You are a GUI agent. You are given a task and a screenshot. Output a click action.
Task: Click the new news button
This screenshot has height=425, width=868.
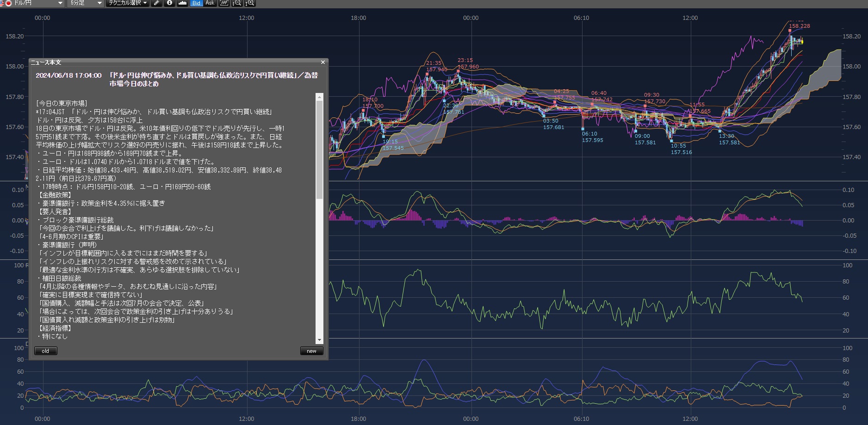click(311, 351)
